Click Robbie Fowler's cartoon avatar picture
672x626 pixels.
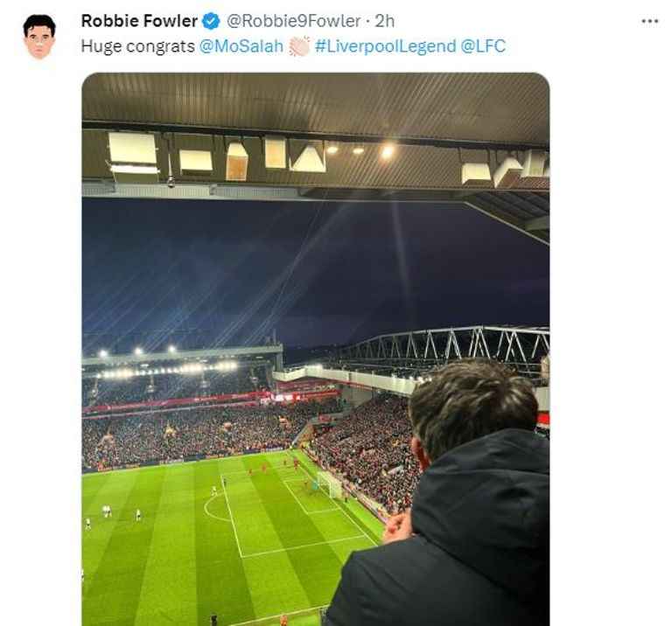(x=38, y=37)
